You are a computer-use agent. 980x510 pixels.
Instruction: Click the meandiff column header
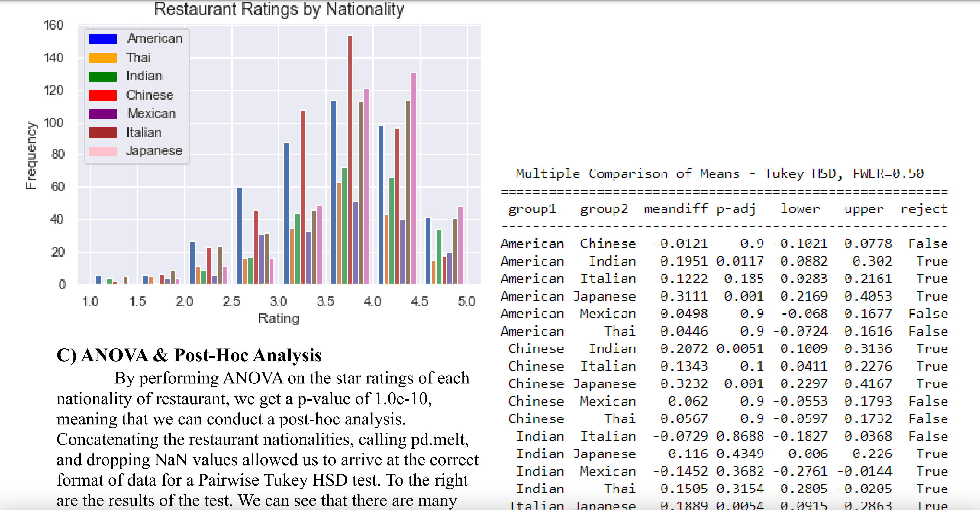(676, 209)
